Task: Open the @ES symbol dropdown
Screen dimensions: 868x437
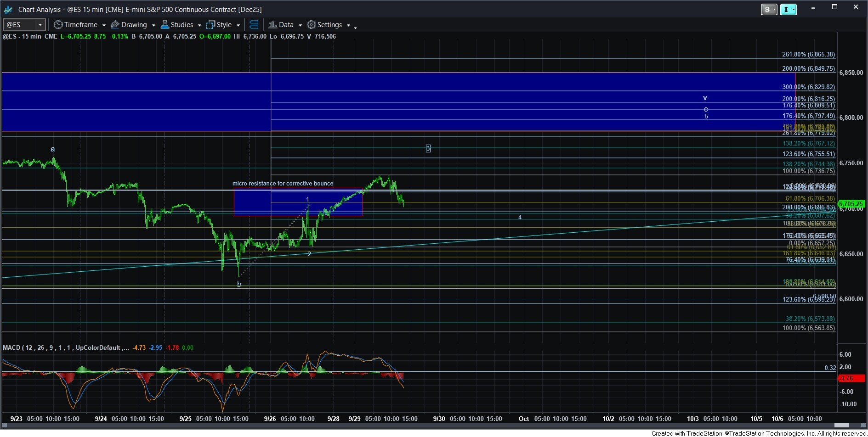Action: coord(40,25)
